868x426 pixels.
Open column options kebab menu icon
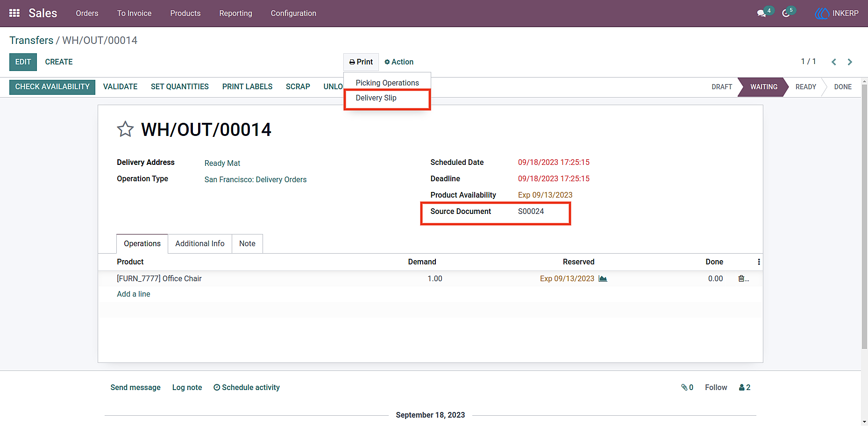[x=759, y=262]
